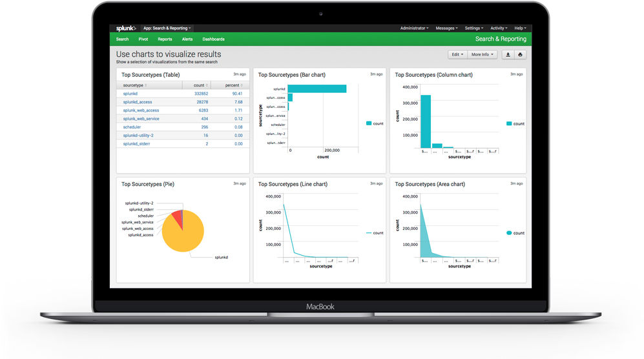Open the App: Search & Reporting dropdown
This screenshot has height=359, width=644.
coord(167,28)
